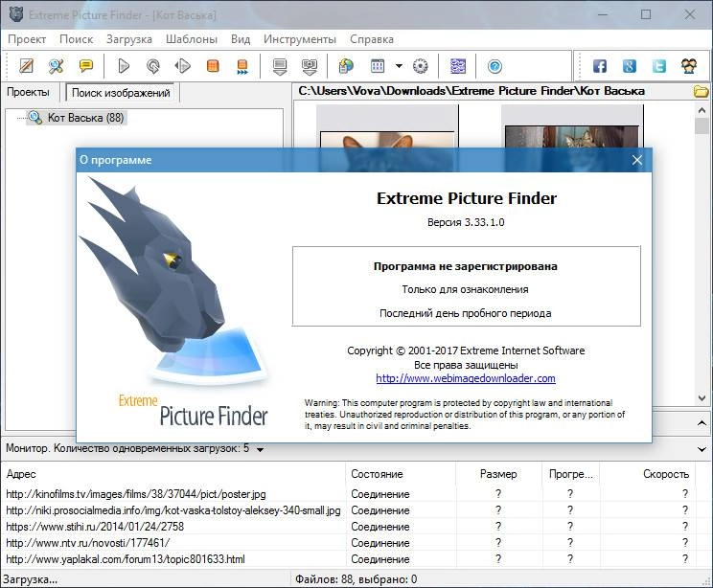Click the restart download circular arrow icon

153,66
